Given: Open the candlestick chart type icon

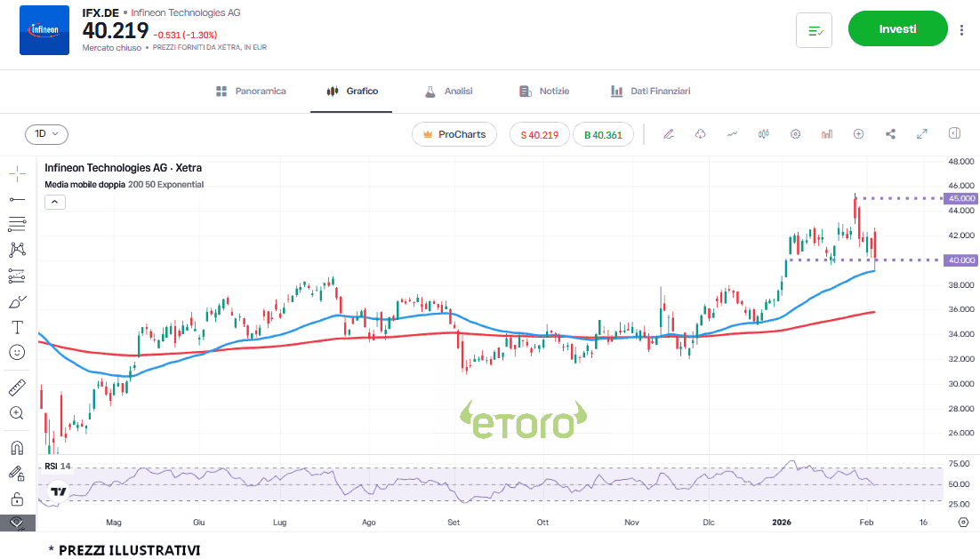Looking at the screenshot, I should [763, 134].
